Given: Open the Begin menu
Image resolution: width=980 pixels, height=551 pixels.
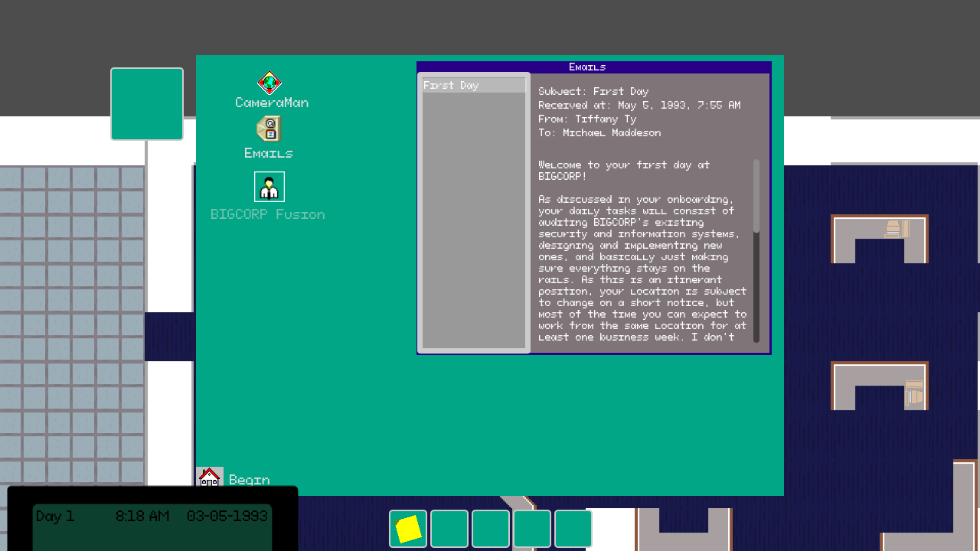Looking at the screenshot, I should coord(237,478).
